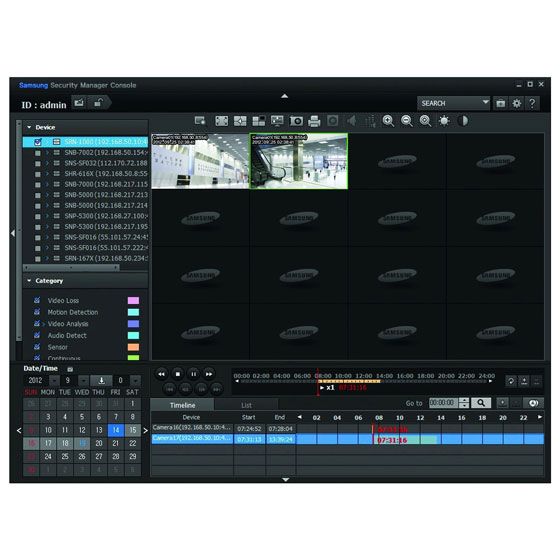This screenshot has width=560, height=560.
Task: Adjust brightness with the sun icon
Action: click(x=444, y=121)
